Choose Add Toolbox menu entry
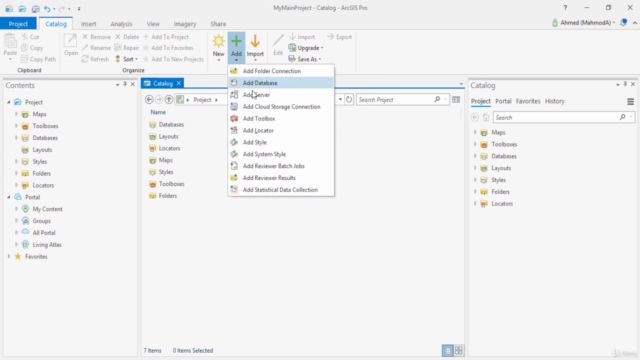Image resolution: width=640 pixels, height=360 pixels. 281,118
